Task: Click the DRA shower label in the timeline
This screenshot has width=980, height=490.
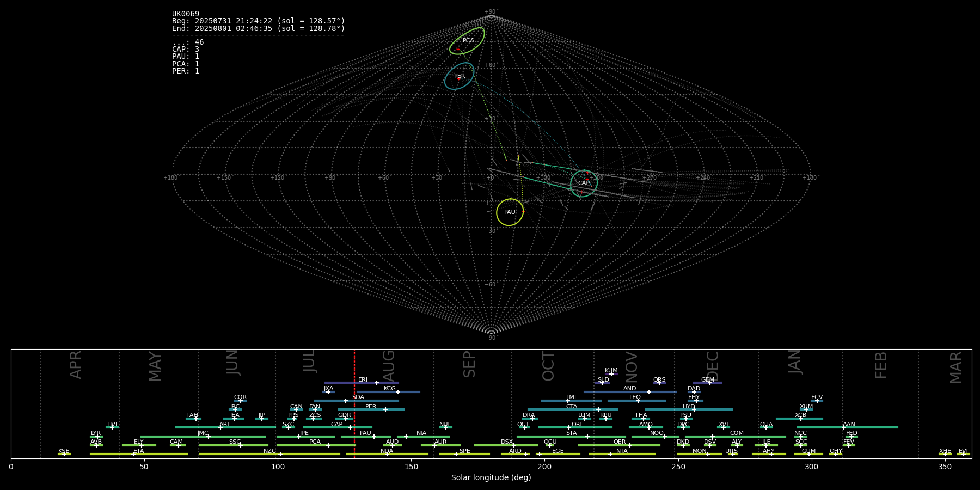Action: [529, 415]
